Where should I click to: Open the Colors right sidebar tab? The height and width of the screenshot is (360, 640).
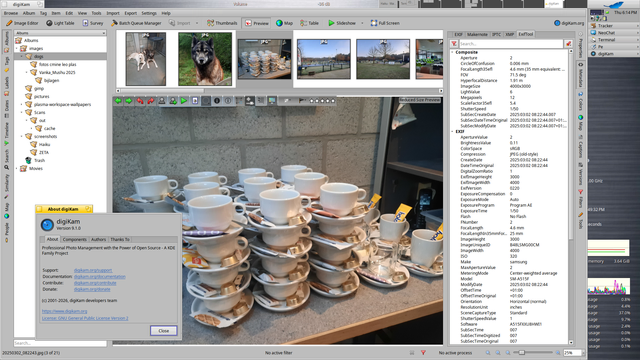click(580, 101)
